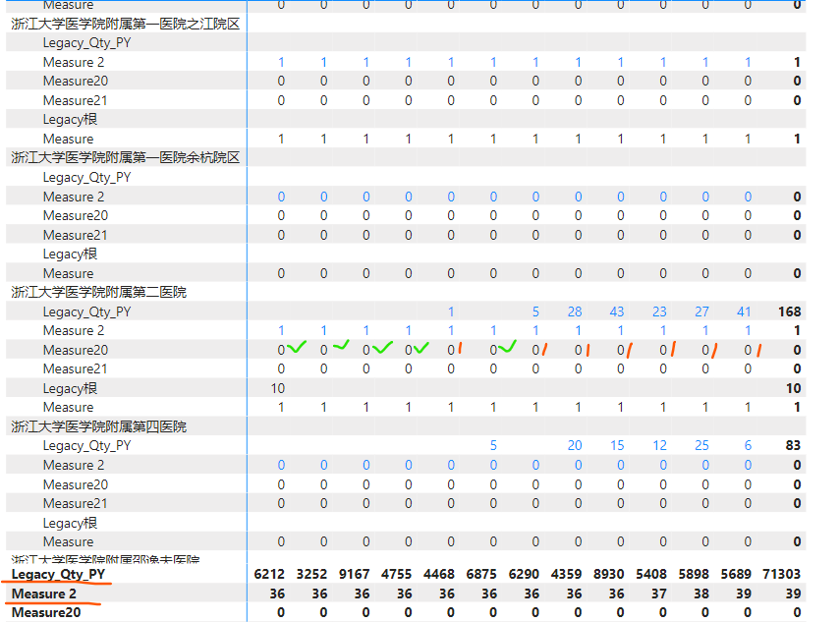Click Legacy_Qty_PY label under 第二医院
Image resolution: width=840 pixels, height=622 pixels.
point(86,311)
